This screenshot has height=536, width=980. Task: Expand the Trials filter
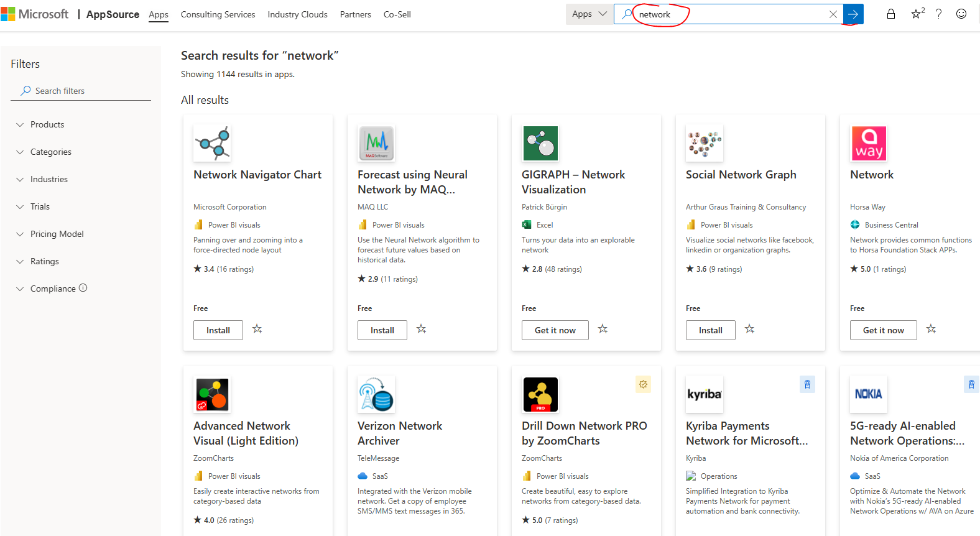click(x=33, y=206)
